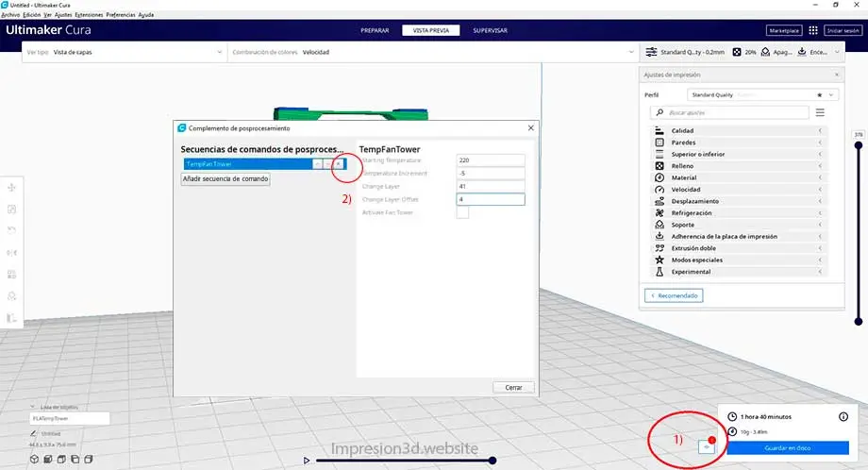The width and height of the screenshot is (868, 470).
Task: Select the Scale tool in left toolbar
Action: coord(11,210)
